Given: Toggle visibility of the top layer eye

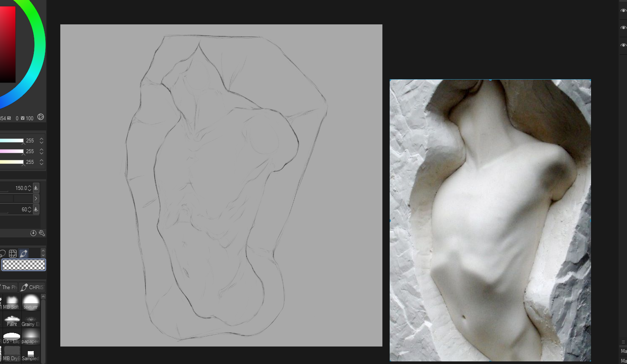Looking at the screenshot, I should (x=623, y=11).
